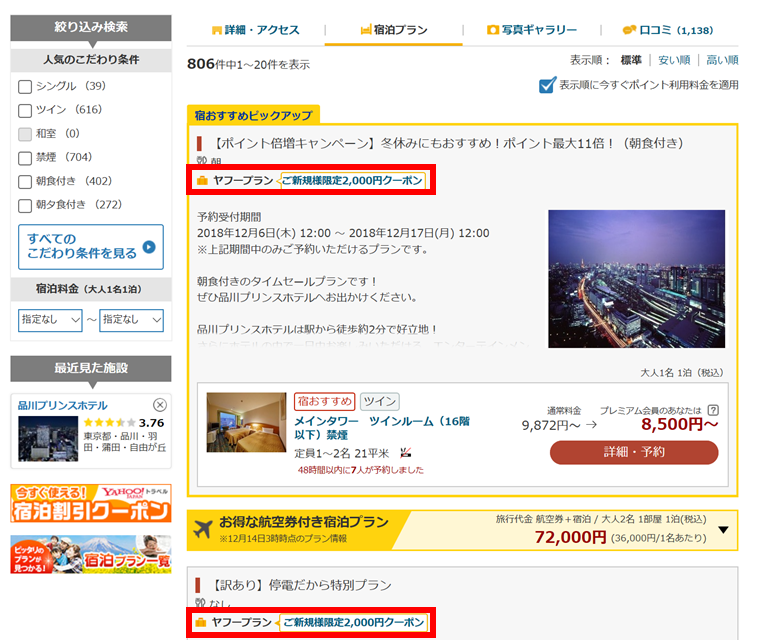The image size is (762, 640).
Task: Click the 詳細・予約 button
Action: click(x=634, y=452)
